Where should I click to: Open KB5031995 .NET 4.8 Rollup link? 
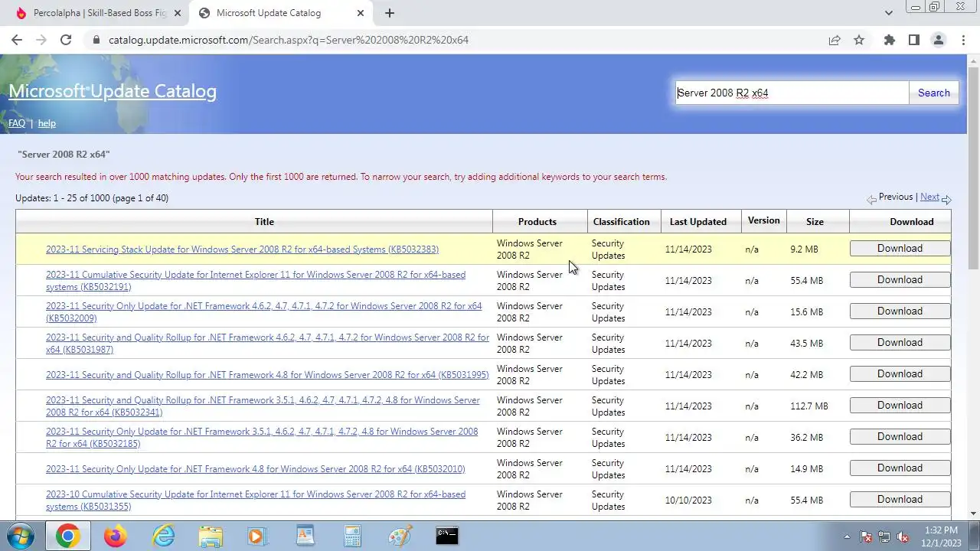(267, 375)
